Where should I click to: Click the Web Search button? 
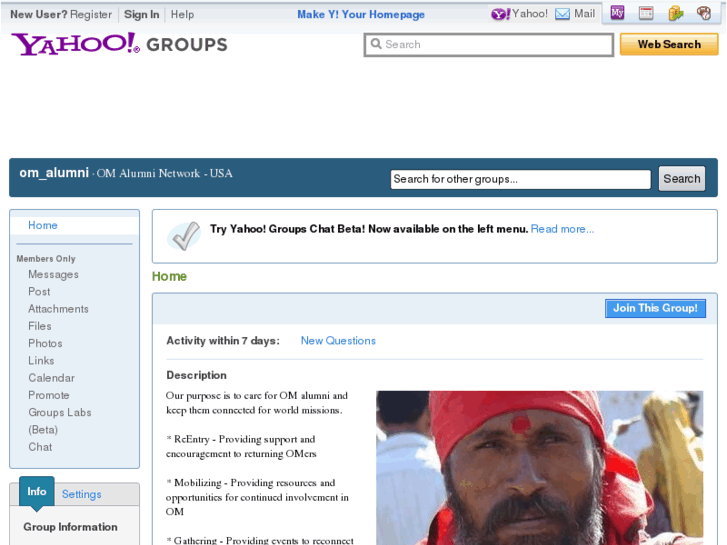point(669,45)
